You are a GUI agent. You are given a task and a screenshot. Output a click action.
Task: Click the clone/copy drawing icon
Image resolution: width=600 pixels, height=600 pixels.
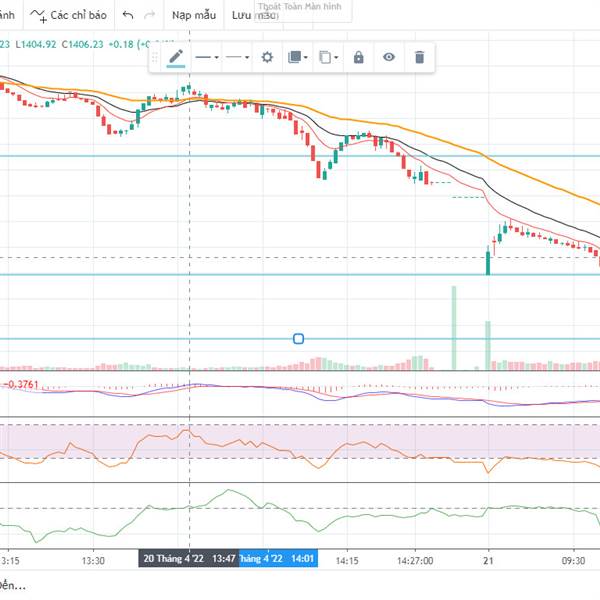pos(327,57)
